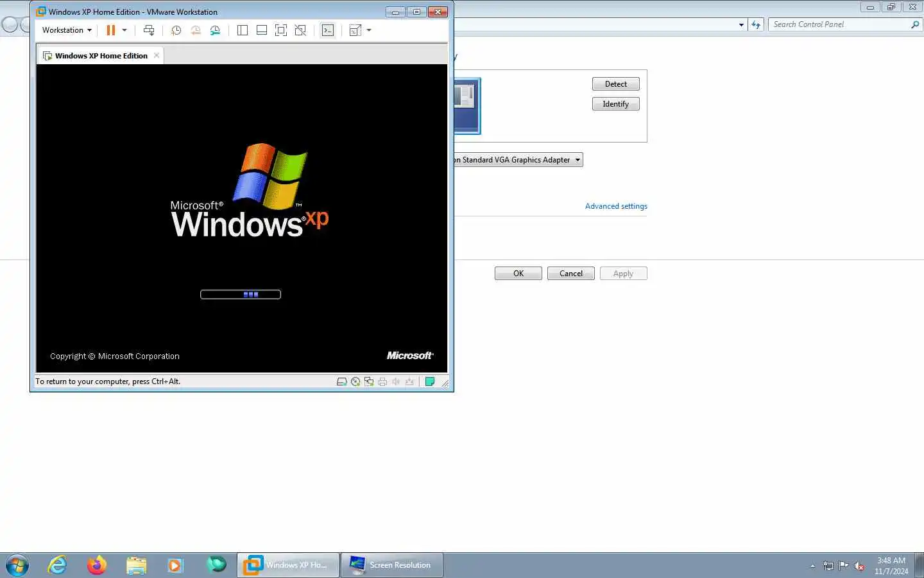Click Detect in Screen Resolution window
This screenshot has width=924, height=578.
[616, 84]
